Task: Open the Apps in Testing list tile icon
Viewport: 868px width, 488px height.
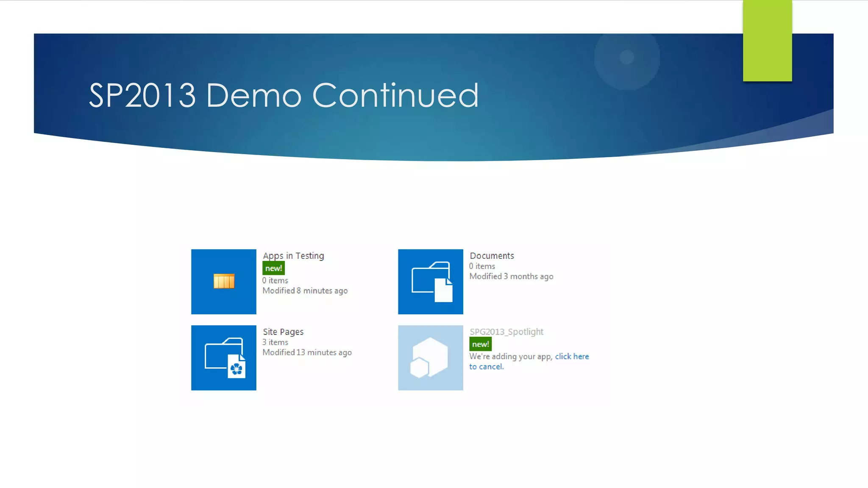Action: (x=224, y=282)
